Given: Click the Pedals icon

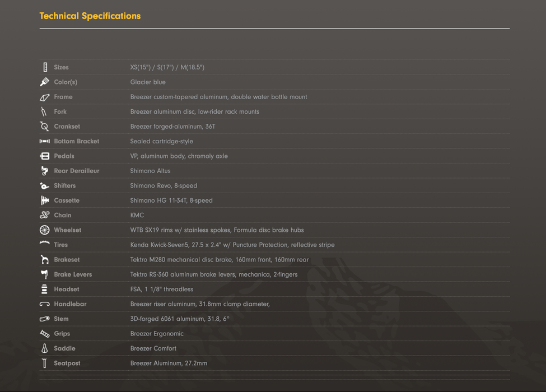Looking at the screenshot, I should pyautogui.click(x=45, y=156).
